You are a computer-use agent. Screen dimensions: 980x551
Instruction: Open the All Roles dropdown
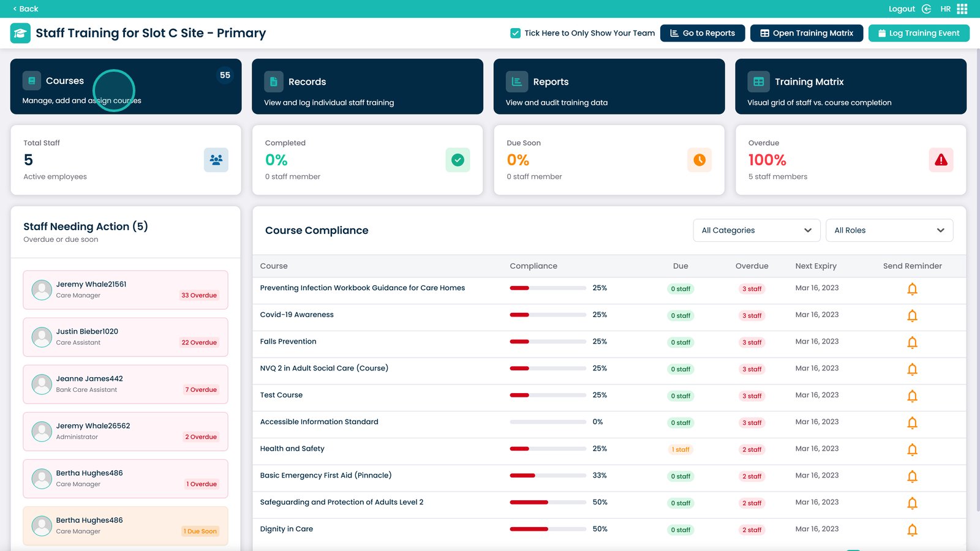(x=889, y=230)
